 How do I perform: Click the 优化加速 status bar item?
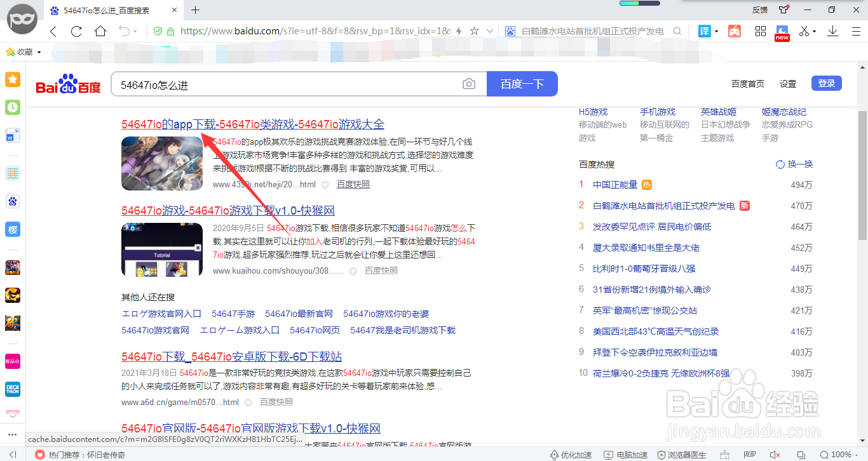571,455
